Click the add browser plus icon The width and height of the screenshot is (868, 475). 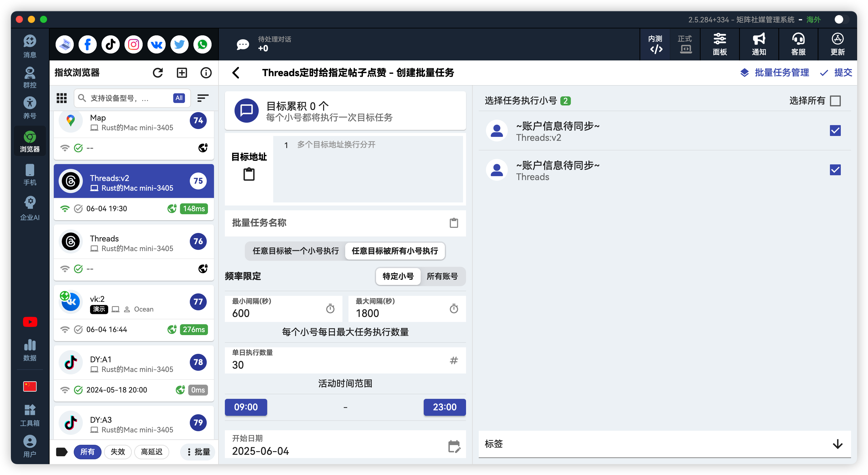(182, 73)
